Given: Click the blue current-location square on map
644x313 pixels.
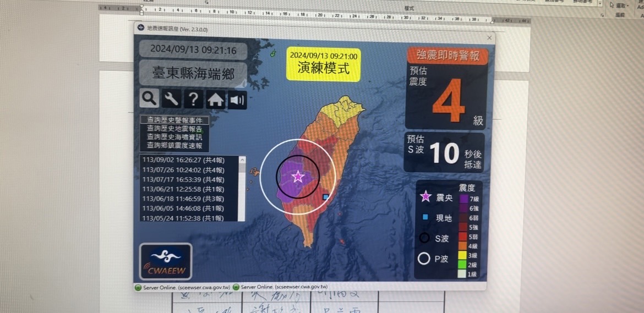Looking at the screenshot, I should (x=326, y=196).
